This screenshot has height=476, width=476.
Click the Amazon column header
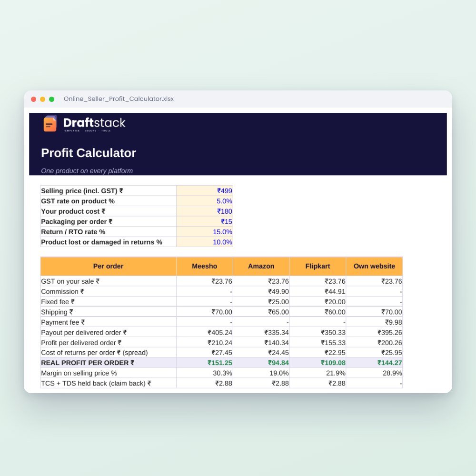click(261, 266)
